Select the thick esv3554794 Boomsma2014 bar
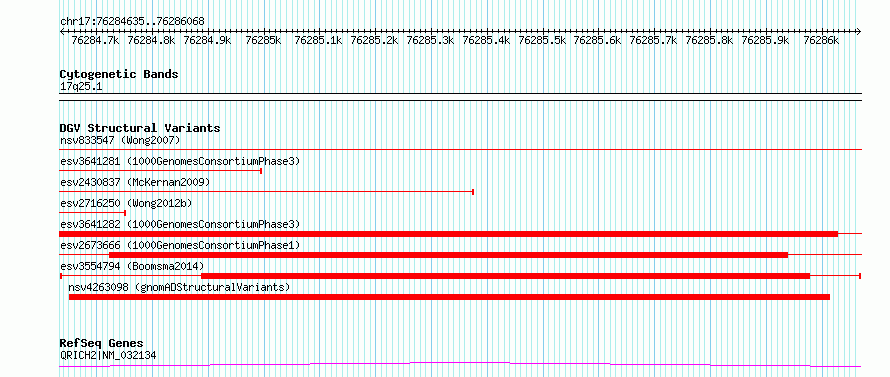Viewport: 890px width, 377px height. tap(505, 276)
